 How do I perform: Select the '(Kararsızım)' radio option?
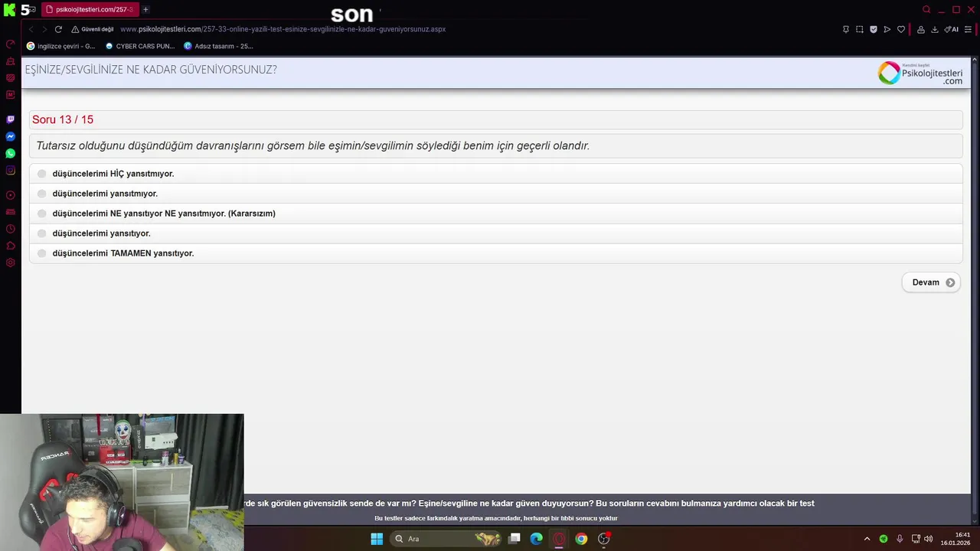coord(42,214)
